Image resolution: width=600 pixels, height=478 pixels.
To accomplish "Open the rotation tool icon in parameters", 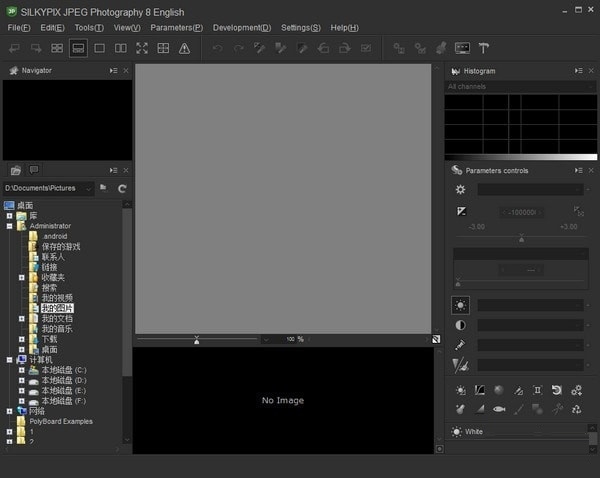I will [556, 390].
